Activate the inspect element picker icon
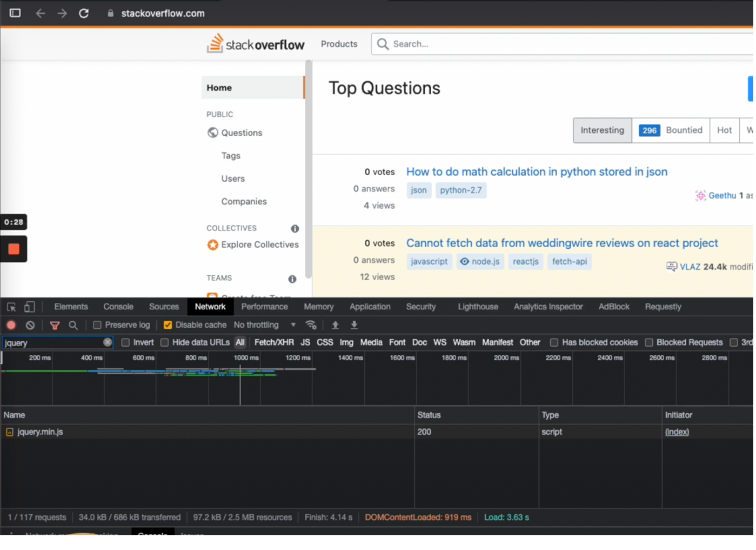Image resolution: width=756 pixels, height=550 pixels. pos(11,307)
